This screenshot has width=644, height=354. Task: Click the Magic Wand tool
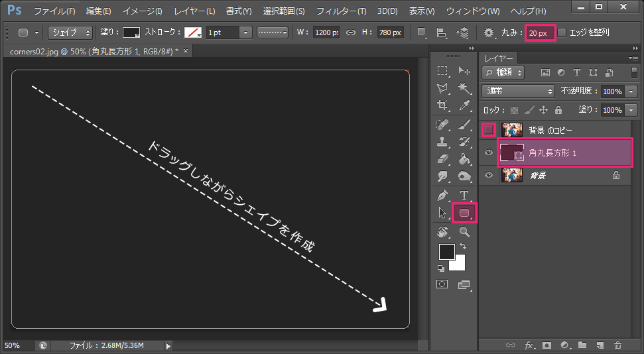coord(464,88)
